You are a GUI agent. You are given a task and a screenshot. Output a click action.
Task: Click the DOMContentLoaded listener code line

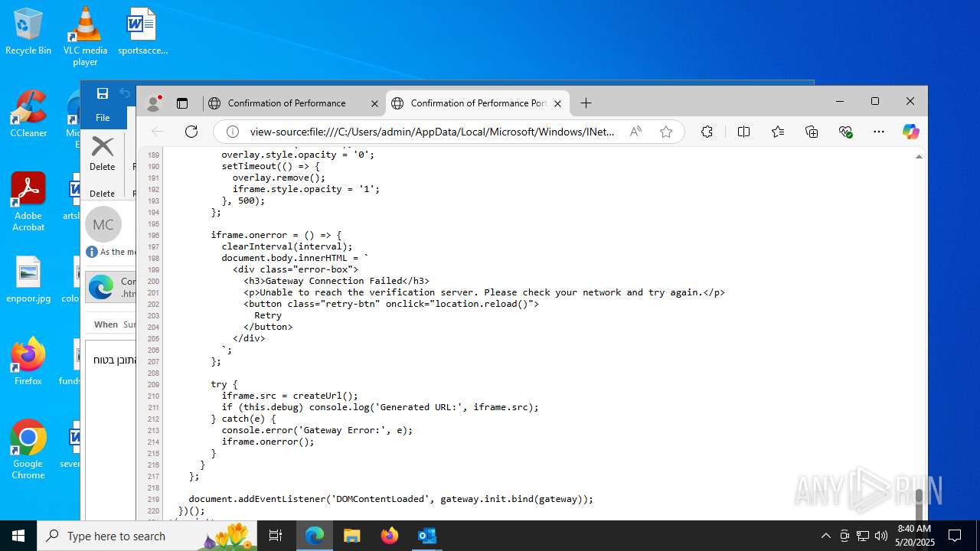[390, 499]
